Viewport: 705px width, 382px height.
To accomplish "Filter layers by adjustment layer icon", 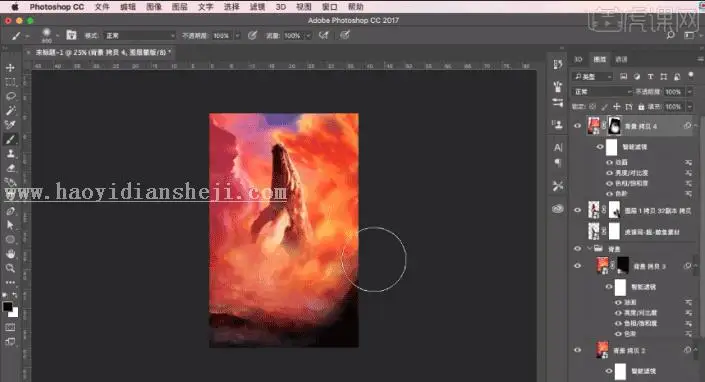I will (637, 76).
